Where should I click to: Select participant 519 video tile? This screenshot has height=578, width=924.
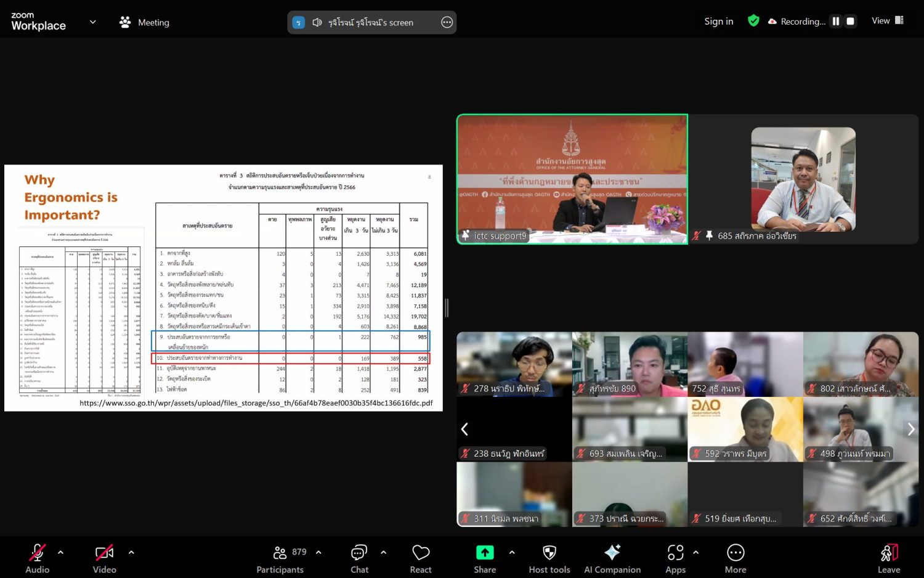point(745,494)
